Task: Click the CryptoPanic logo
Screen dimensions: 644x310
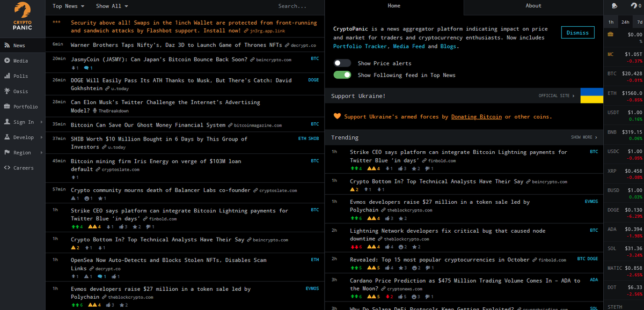Action: pos(23,16)
